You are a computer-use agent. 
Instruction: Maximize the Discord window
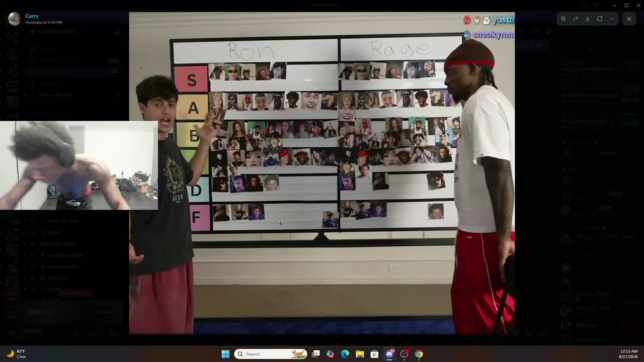click(626, 5)
